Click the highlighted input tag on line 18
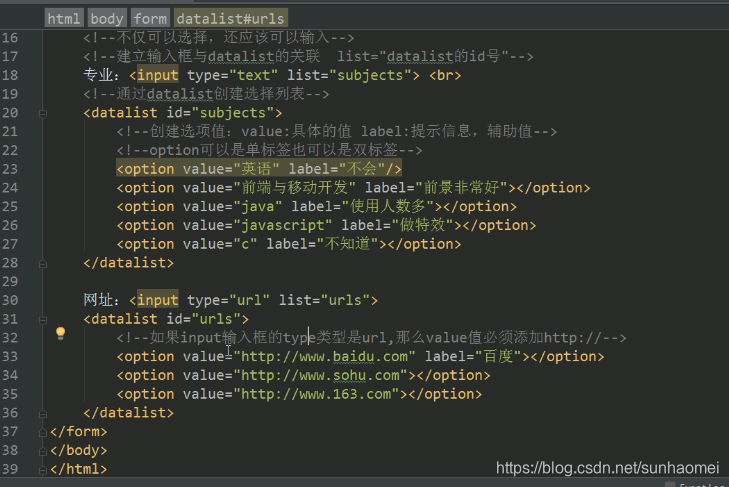729x487 pixels. (158, 75)
